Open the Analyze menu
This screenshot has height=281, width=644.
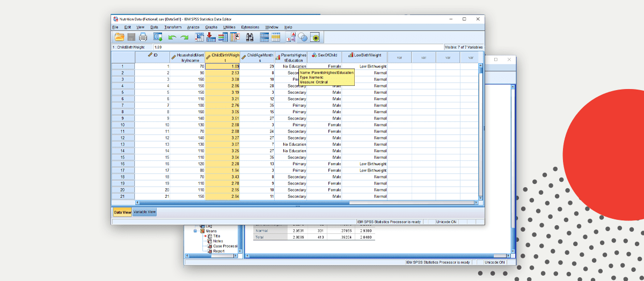(x=193, y=27)
